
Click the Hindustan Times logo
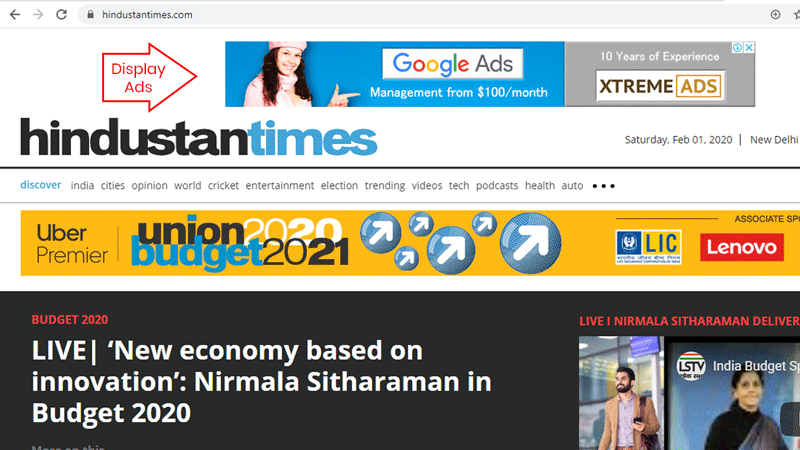[198, 138]
